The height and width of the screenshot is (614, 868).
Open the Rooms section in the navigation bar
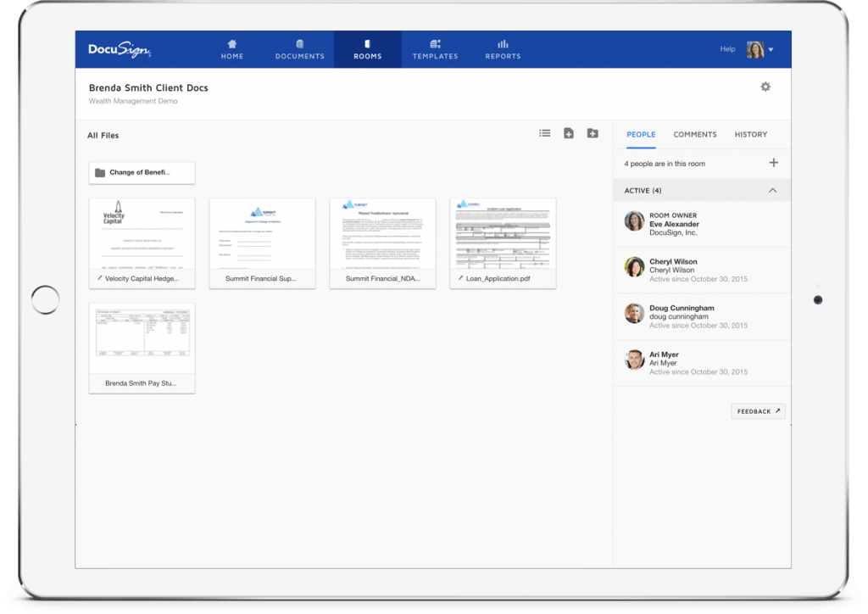click(367, 50)
